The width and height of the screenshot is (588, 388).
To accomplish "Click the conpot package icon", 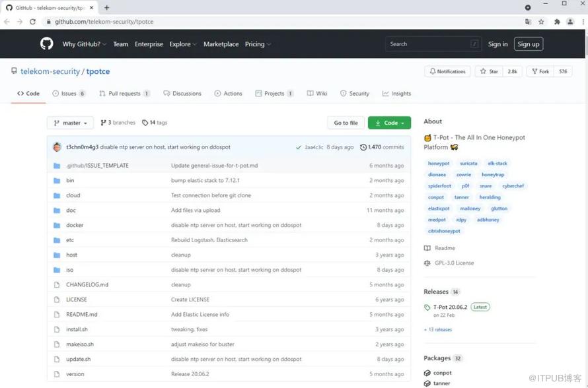I will coord(427,373).
